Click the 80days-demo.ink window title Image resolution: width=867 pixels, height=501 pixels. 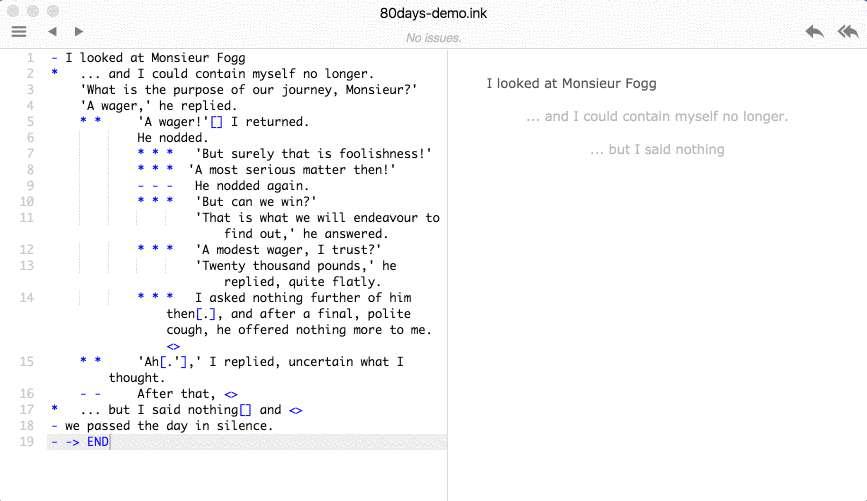434,13
